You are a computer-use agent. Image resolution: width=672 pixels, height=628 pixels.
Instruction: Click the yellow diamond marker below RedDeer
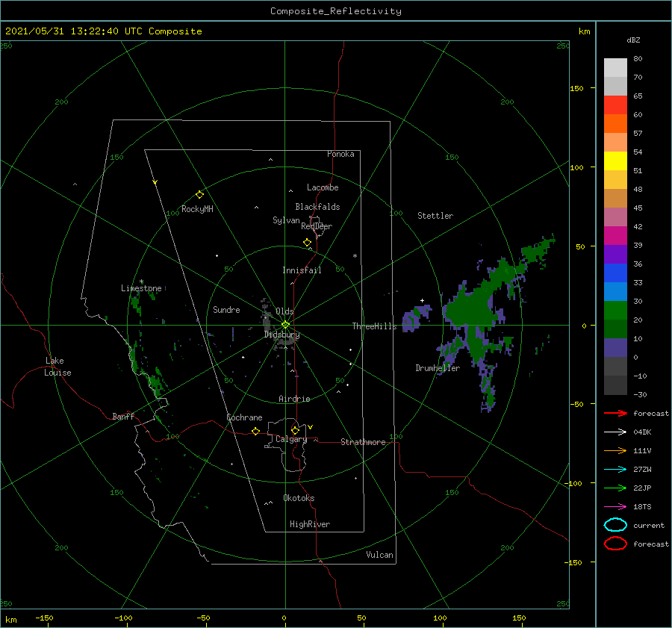308,242
